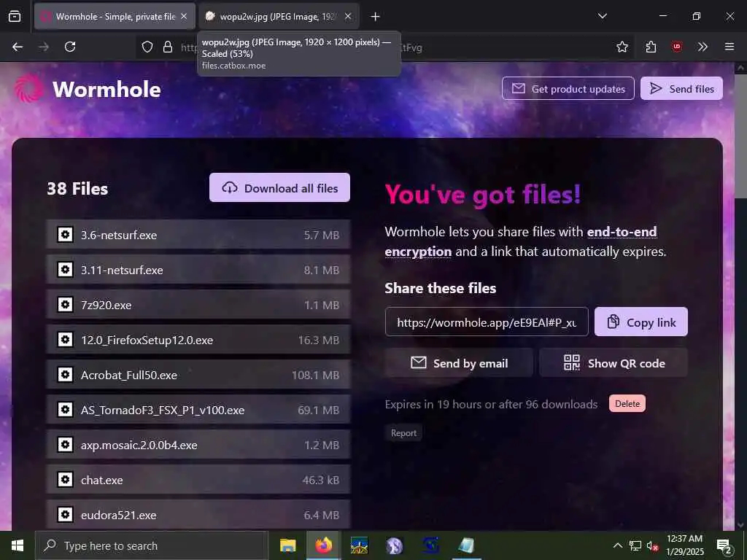
Task: Click executable icon beside 7z920.exe
Action: click(x=65, y=304)
